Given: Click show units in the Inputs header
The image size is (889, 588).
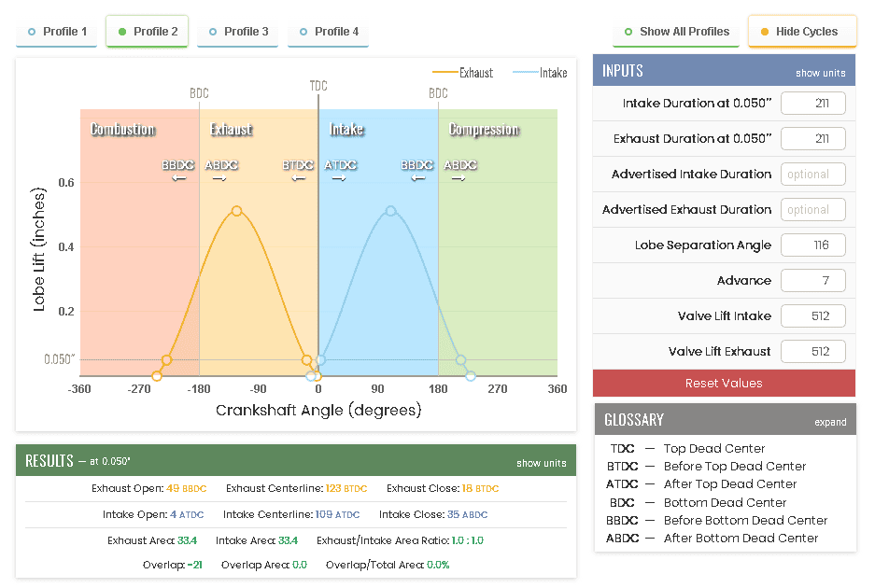Looking at the screenshot, I should [821, 73].
